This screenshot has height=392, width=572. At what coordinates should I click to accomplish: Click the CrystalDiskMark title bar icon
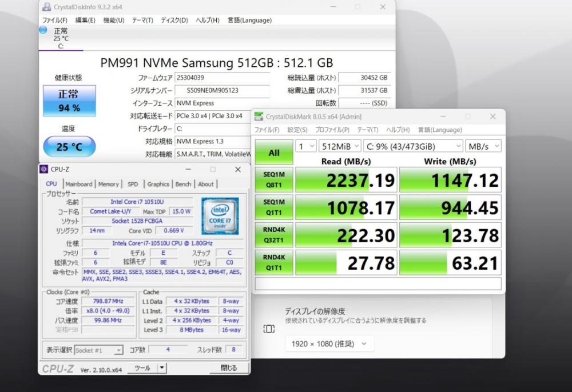click(x=259, y=117)
